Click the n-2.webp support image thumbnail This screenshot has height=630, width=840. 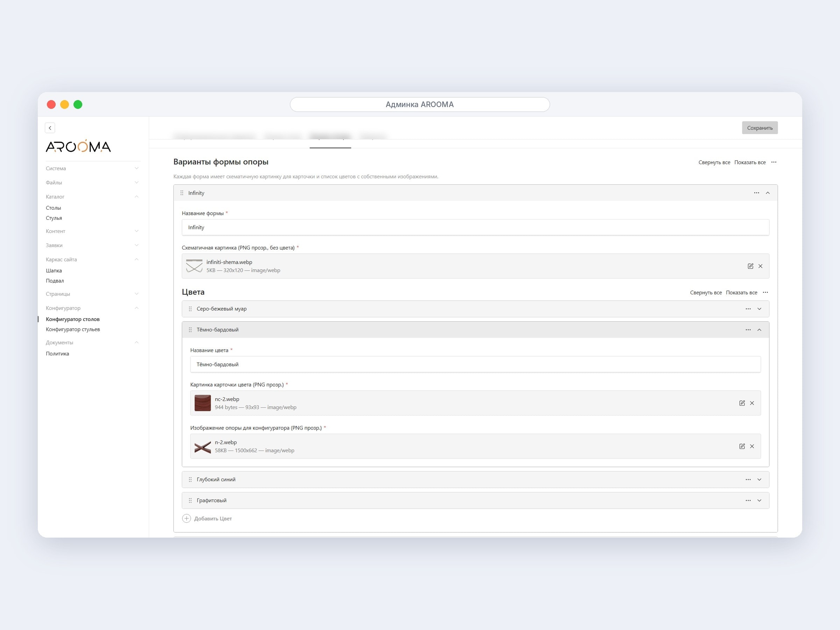(x=203, y=447)
